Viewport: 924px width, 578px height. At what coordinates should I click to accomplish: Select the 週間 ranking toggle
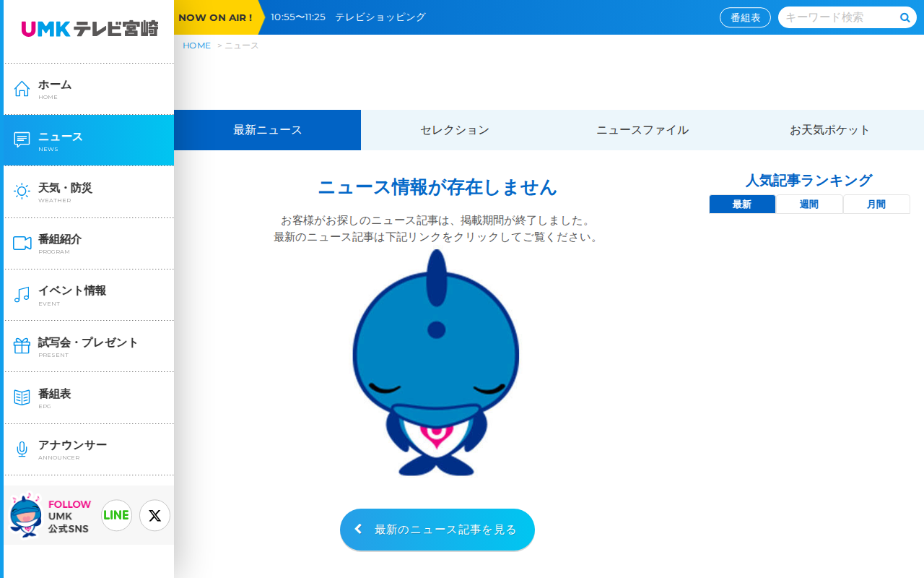(809, 204)
